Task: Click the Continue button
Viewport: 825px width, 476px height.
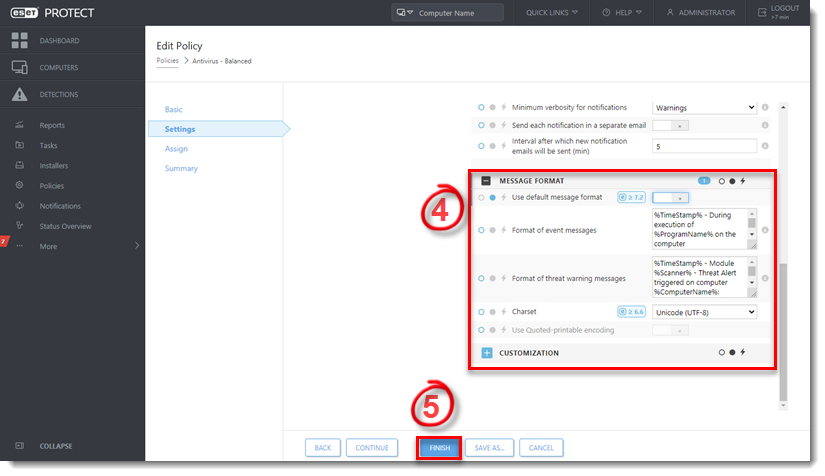Action: point(371,448)
